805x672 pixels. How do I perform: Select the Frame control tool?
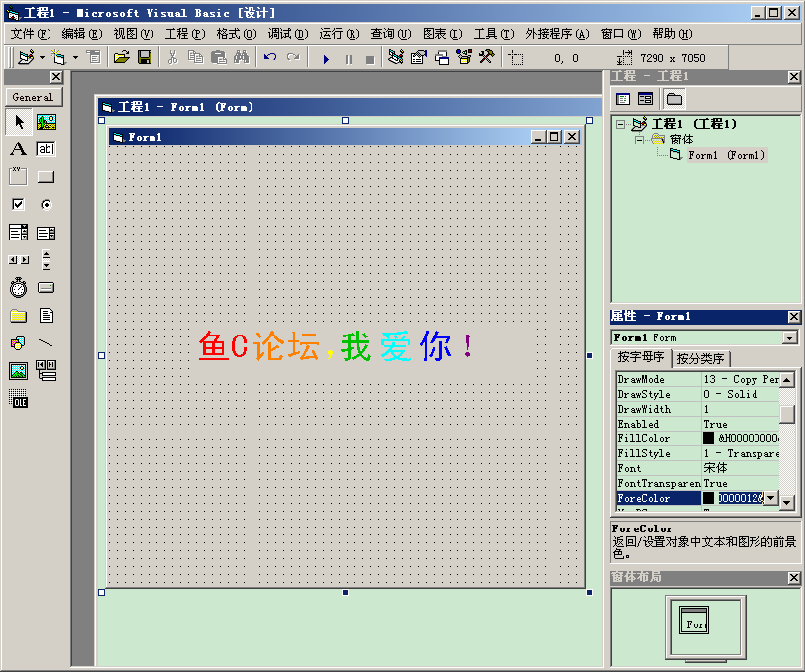point(19,177)
